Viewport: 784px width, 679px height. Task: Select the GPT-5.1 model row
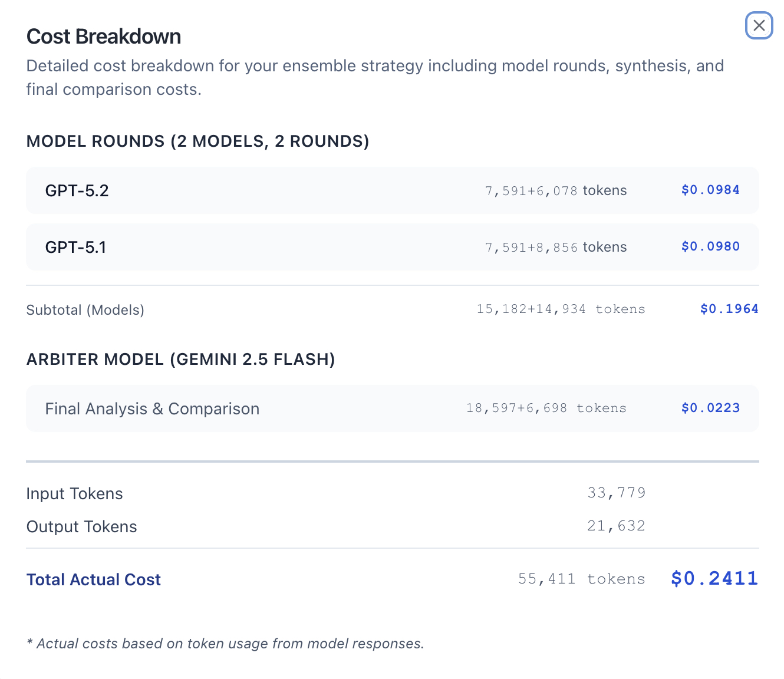76,247
